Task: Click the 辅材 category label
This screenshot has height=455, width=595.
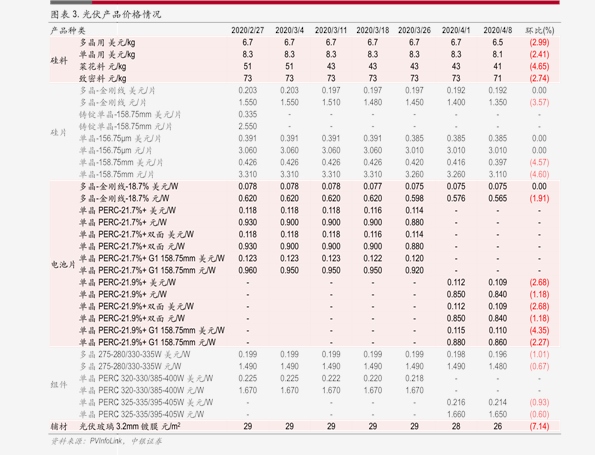Action: (x=59, y=427)
